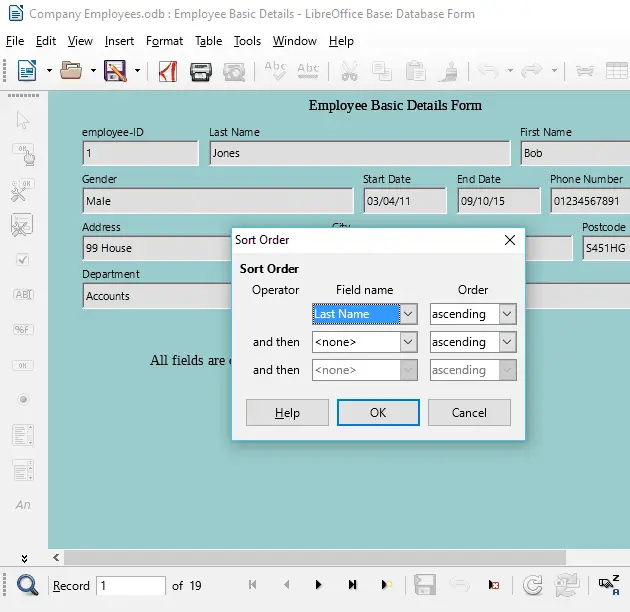Open the Window menu

(x=295, y=41)
